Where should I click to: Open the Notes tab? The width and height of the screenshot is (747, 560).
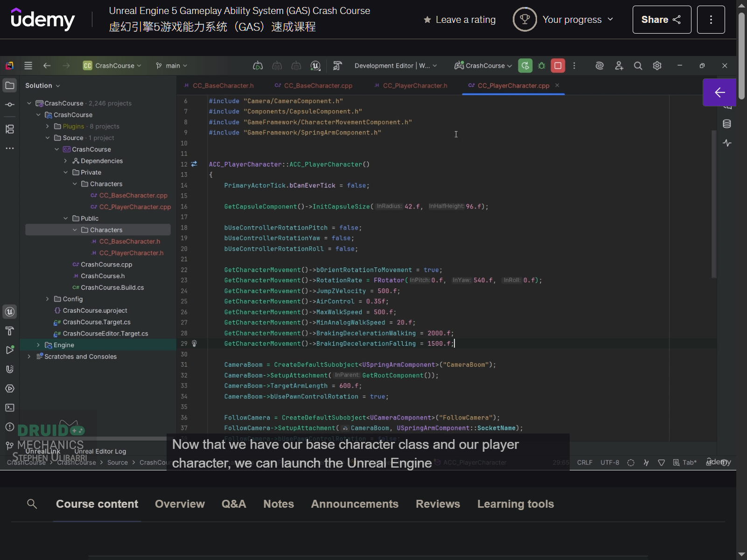coord(279,504)
